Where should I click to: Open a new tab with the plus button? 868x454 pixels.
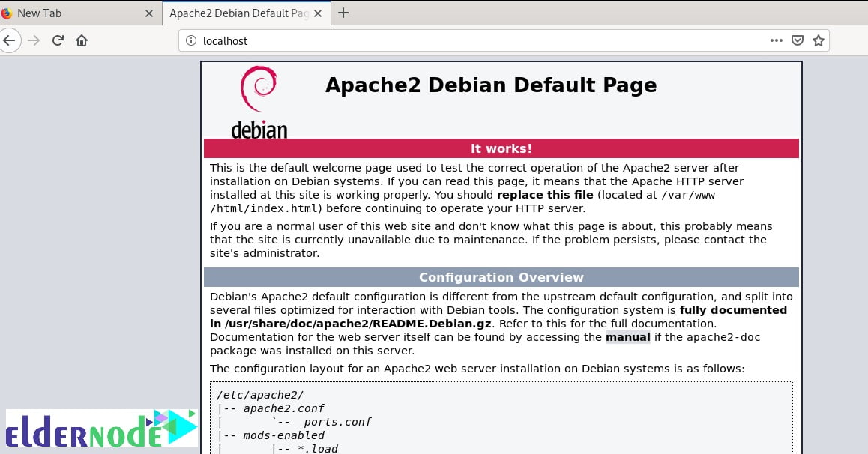[343, 13]
